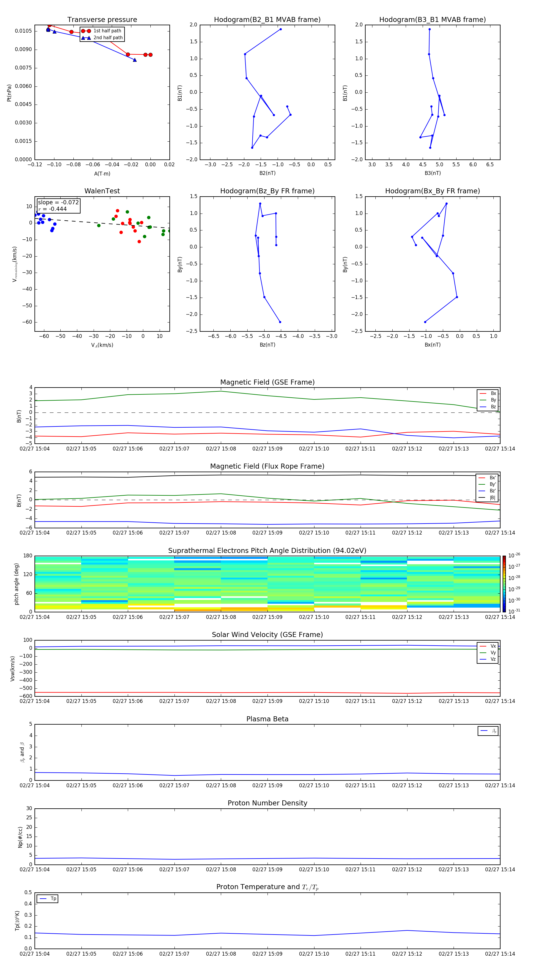Click the pitch angle colorbar scale
535x980 pixels.
pyautogui.click(x=504, y=584)
